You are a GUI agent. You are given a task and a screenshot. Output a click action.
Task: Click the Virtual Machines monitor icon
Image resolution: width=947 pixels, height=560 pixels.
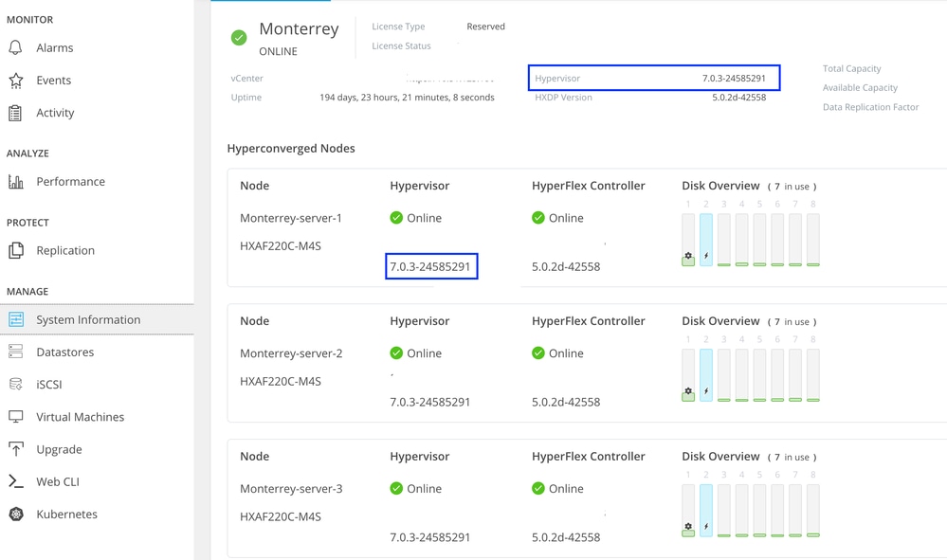[x=16, y=417]
